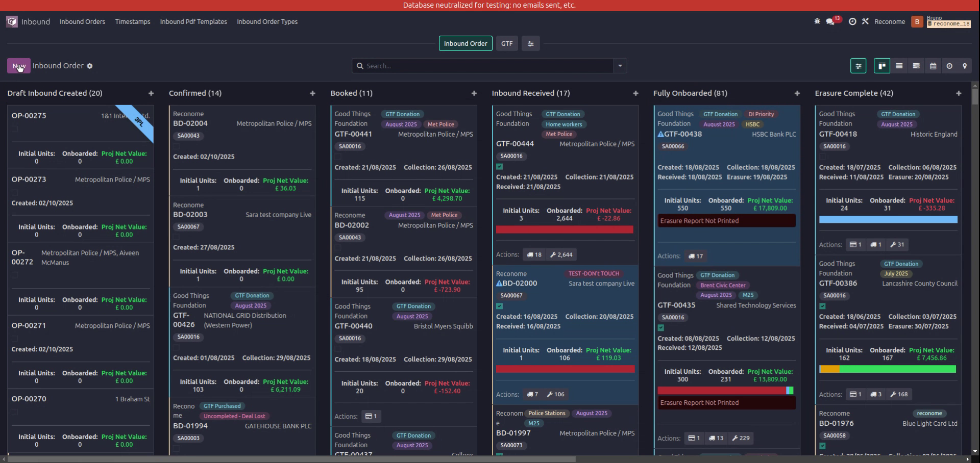Add a card to the Booked column

474,93
